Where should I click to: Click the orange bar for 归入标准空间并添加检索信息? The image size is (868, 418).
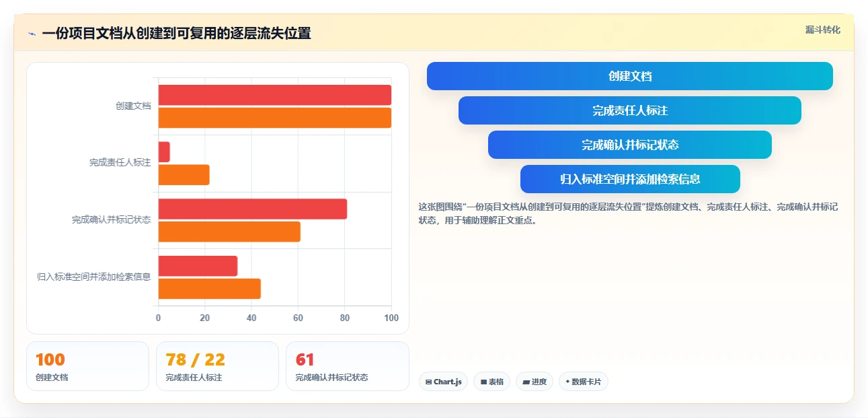point(210,289)
